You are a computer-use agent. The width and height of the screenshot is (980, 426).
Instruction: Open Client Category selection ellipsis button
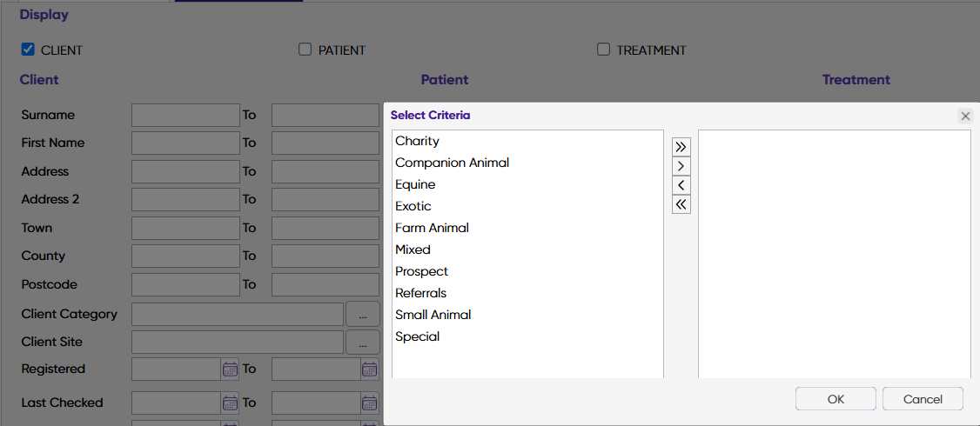(363, 315)
